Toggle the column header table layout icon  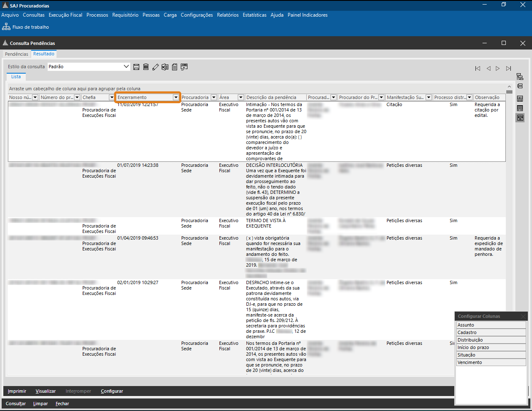click(520, 99)
